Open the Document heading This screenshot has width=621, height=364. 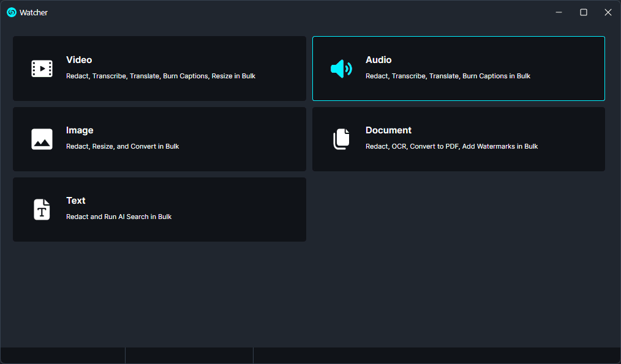[388, 130]
